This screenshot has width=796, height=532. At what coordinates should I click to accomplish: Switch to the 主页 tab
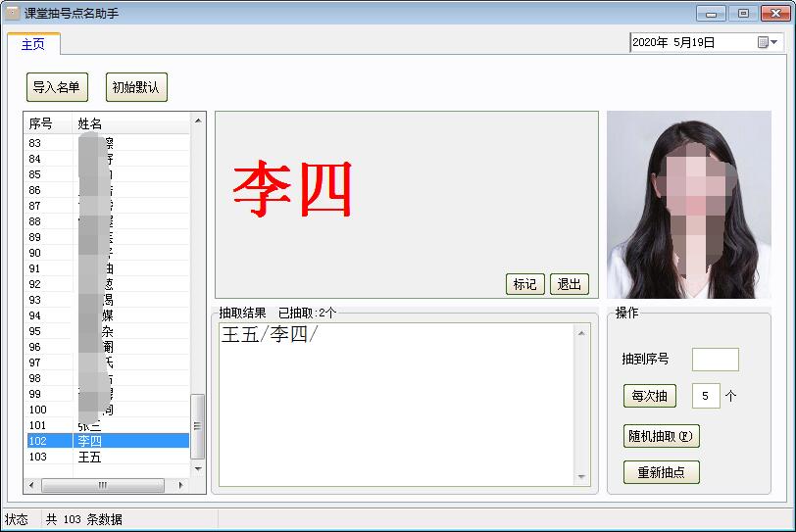[x=33, y=44]
